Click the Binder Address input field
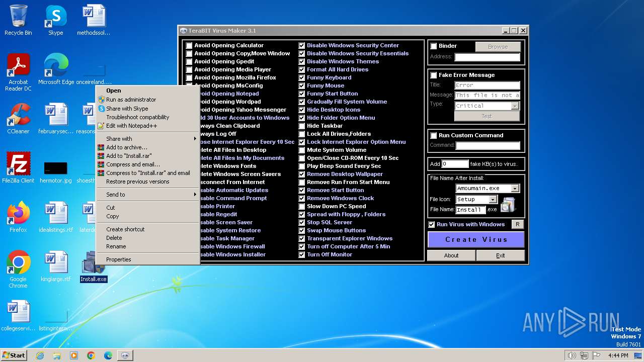Image resolution: width=644 pixels, height=362 pixels. click(x=487, y=57)
